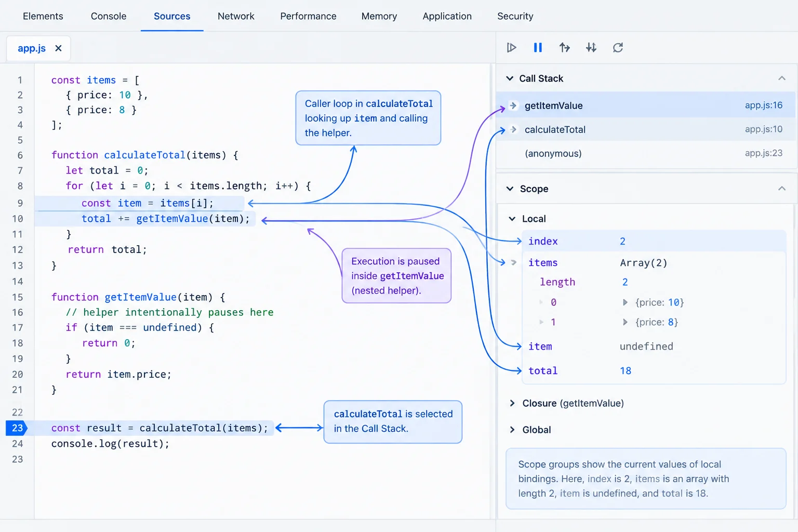This screenshot has height=532, width=798.
Task: Click the step icon with up and right arrows
Action: (x=565, y=48)
